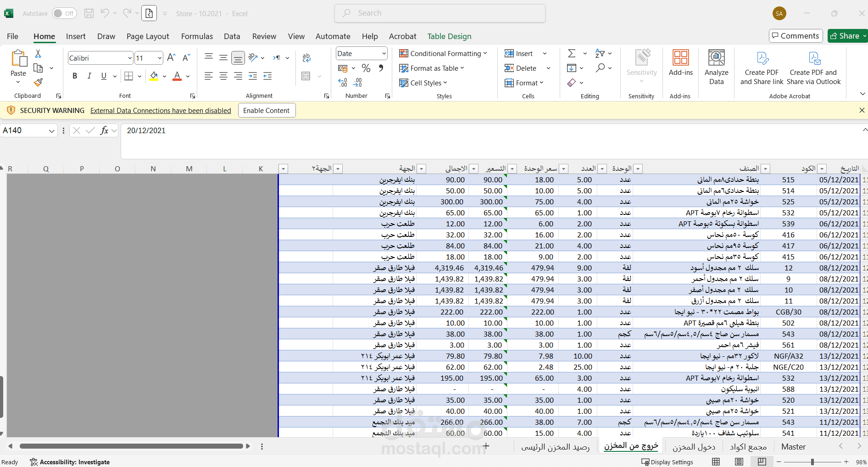Decrease font size with smaller A icon
Image resolution: width=868 pixels, height=467 pixels.
(186, 58)
